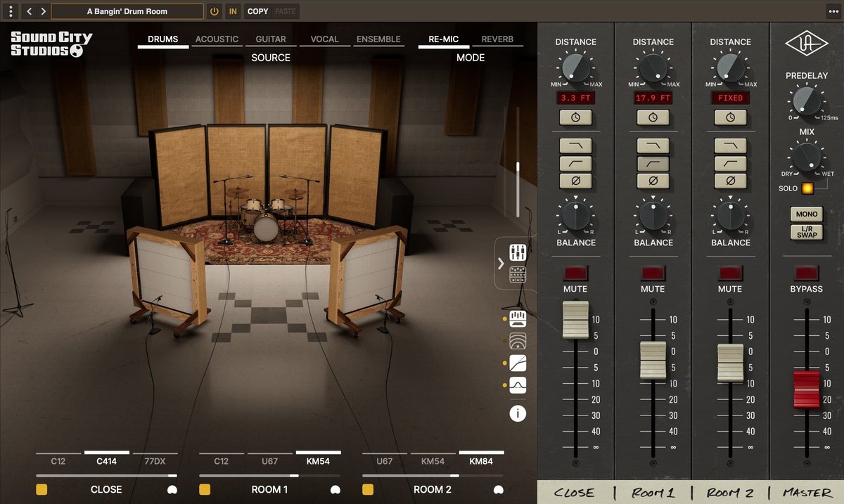Invert the Close channel polarity
This screenshot has width=844, height=504.
pyautogui.click(x=575, y=181)
